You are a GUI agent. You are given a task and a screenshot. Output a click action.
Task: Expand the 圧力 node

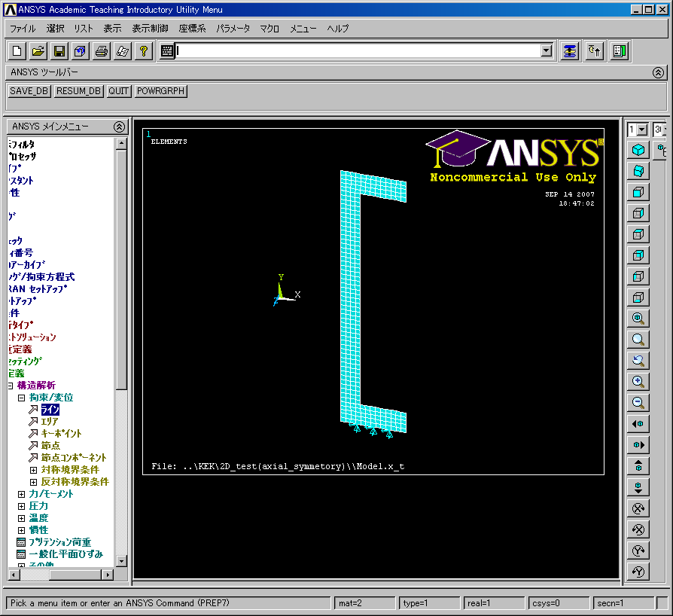pyautogui.click(x=21, y=506)
